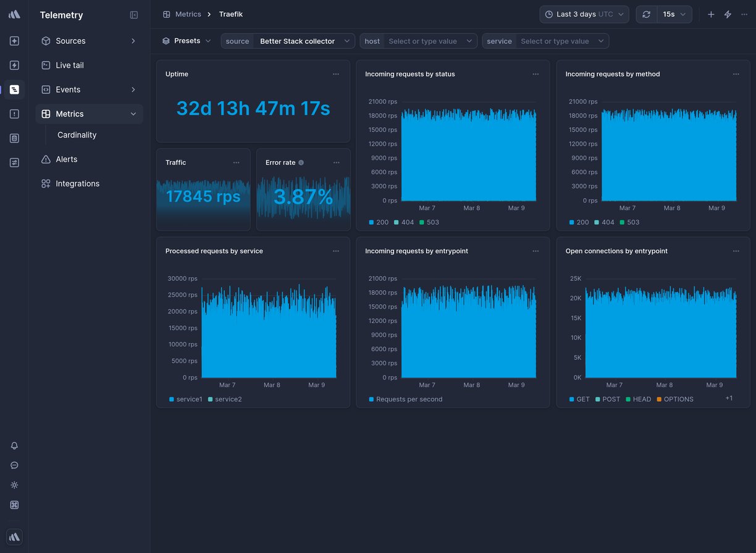Click the notification bell icon
756x553 pixels.
(x=14, y=446)
